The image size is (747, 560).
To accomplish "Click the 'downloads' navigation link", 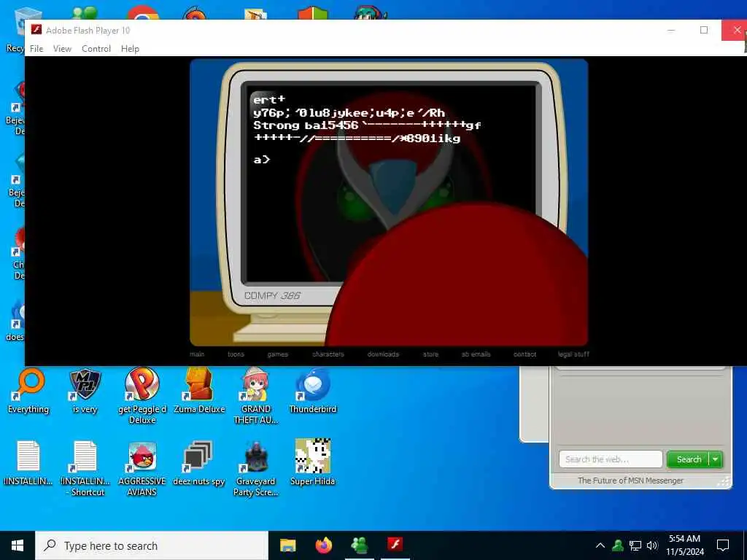I will [x=383, y=354].
